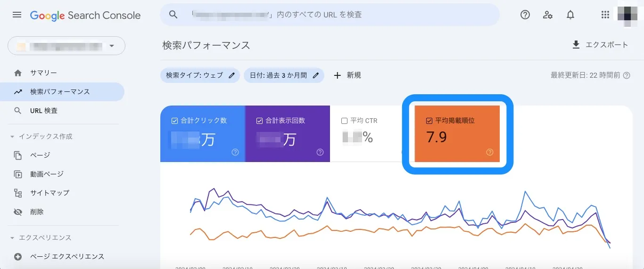The width and height of the screenshot is (644, 269).
Task: Click the 検索パフォーマンス page heading
Action: [206, 45]
